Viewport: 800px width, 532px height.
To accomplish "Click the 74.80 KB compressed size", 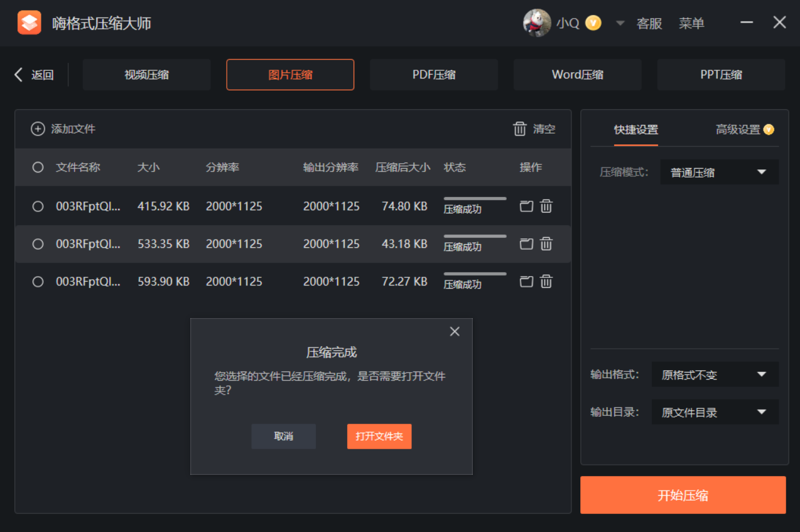I will click(404, 206).
